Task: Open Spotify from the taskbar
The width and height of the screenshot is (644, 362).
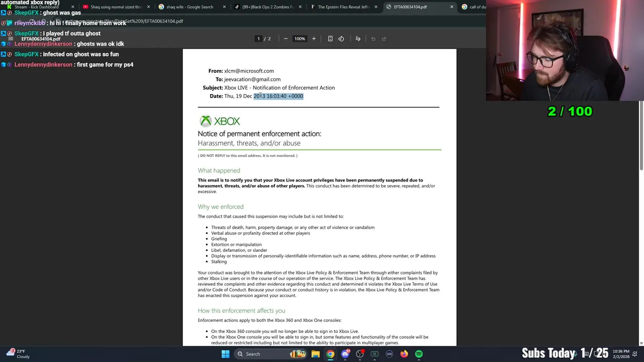Action: (x=419, y=354)
